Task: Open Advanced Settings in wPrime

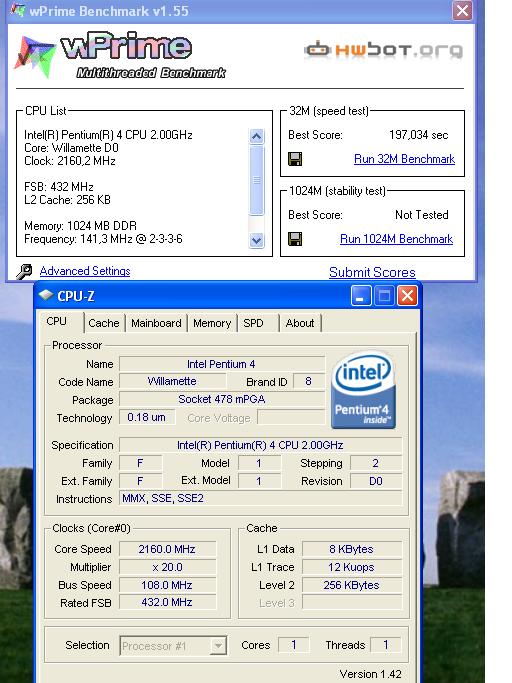Action: [85, 271]
